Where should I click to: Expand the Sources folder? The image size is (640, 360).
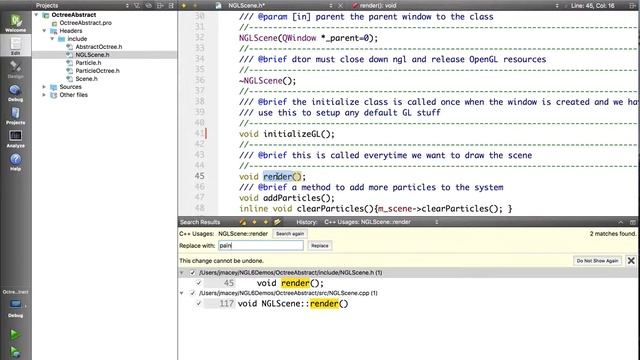pyautogui.click(x=44, y=87)
